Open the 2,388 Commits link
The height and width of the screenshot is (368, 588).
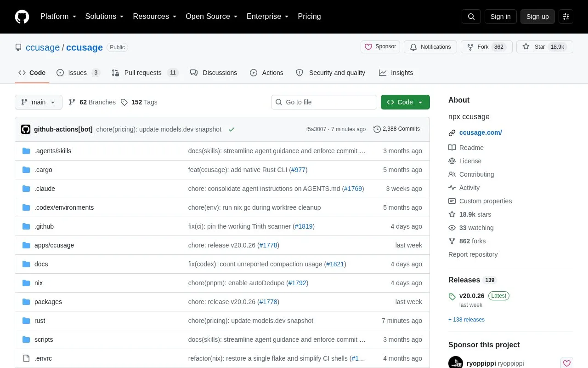pos(396,129)
